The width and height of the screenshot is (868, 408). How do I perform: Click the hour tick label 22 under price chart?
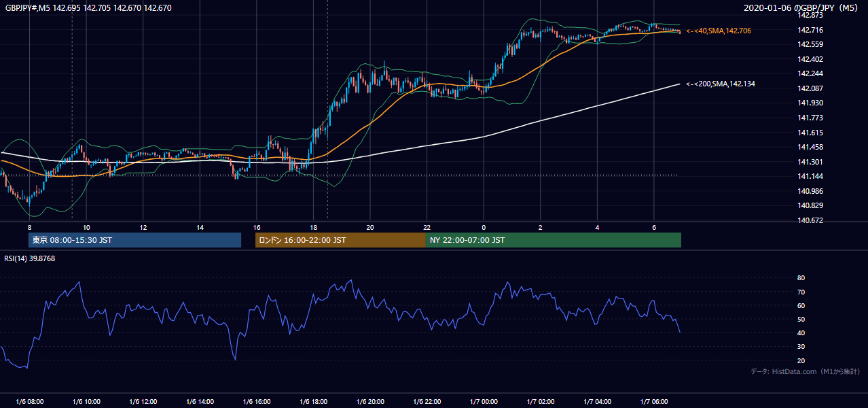(427, 227)
